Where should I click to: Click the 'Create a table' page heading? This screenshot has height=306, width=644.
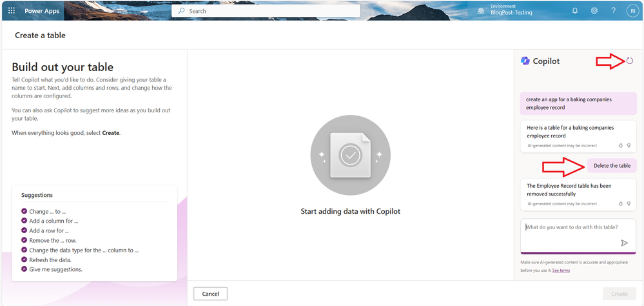(x=40, y=36)
